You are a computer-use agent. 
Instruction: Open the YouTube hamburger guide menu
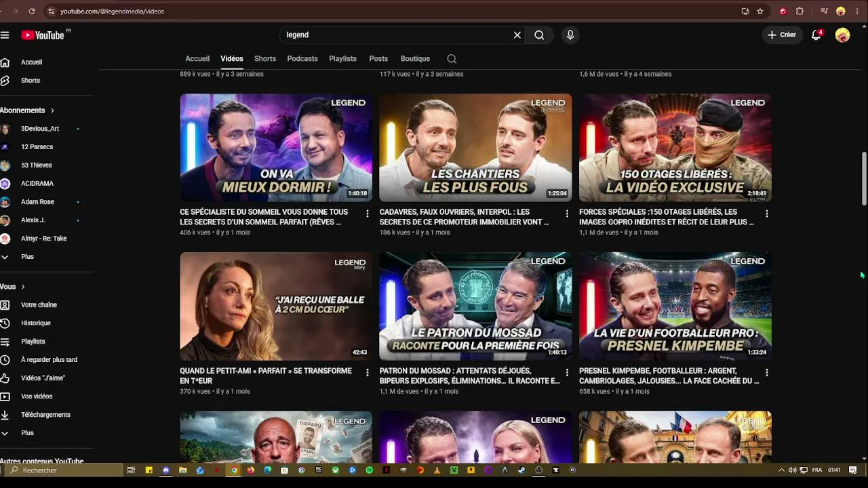5,35
